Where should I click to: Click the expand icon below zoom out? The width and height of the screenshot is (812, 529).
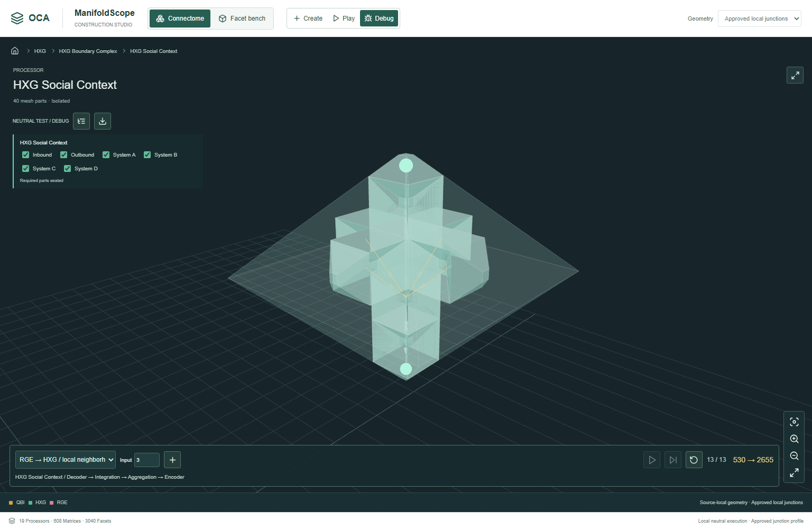pyautogui.click(x=794, y=472)
